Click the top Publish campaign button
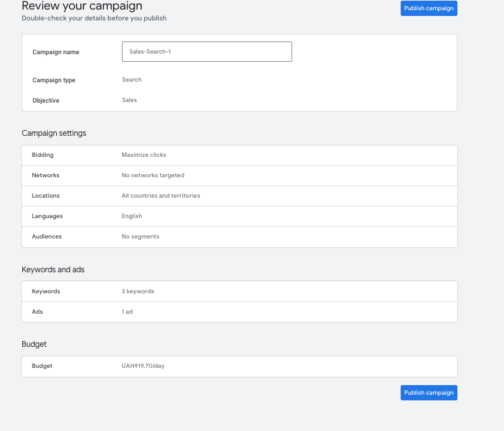The height and width of the screenshot is (431, 504). pyautogui.click(x=429, y=8)
